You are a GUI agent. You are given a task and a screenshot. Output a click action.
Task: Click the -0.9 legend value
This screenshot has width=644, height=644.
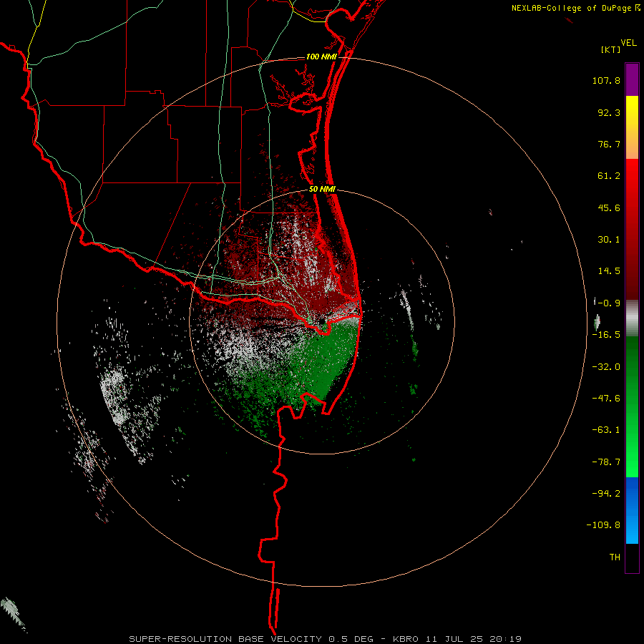coord(609,303)
